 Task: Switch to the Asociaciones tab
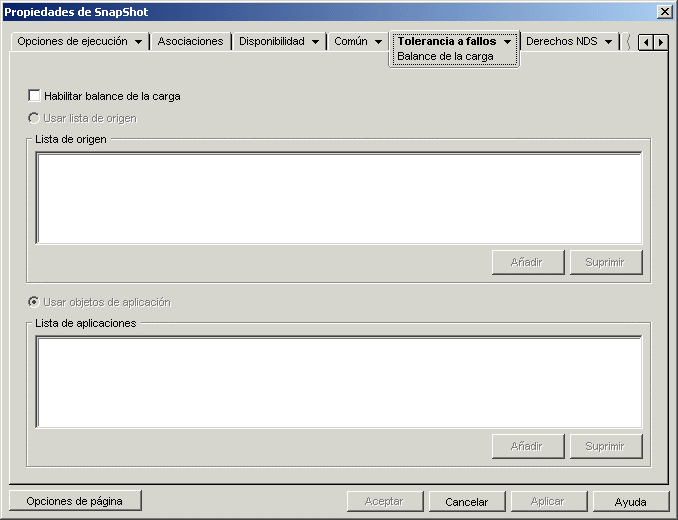click(x=190, y=41)
